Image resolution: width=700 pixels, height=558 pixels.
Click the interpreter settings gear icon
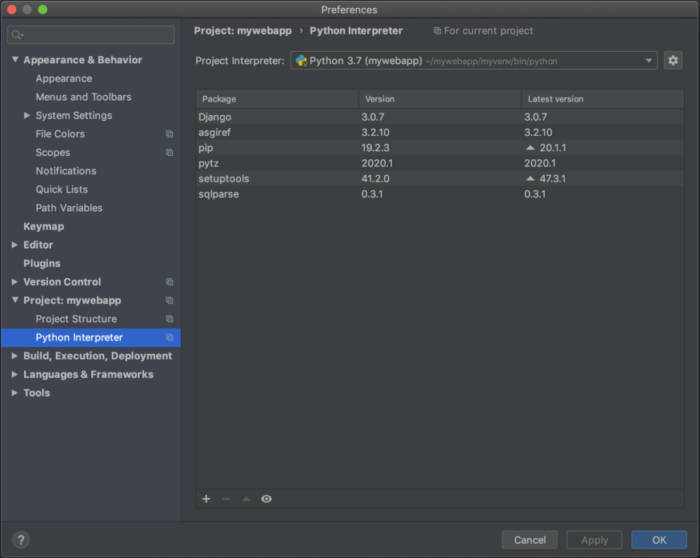point(673,61)
